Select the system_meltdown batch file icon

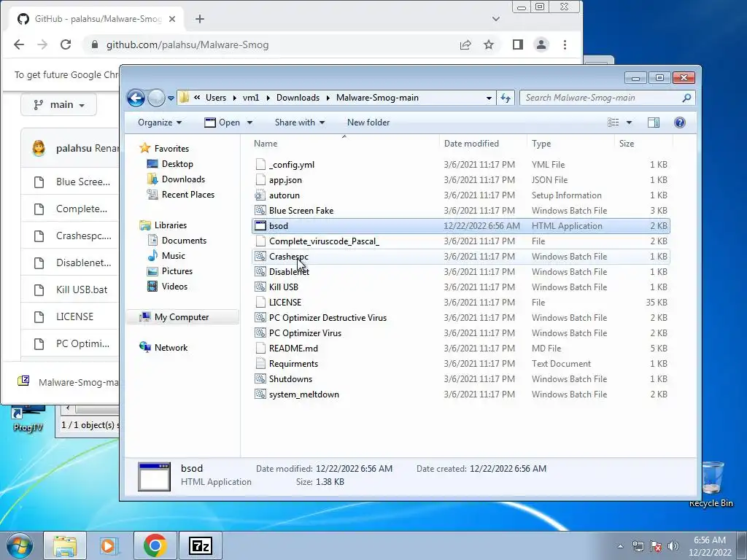click(x=260, y=394)
